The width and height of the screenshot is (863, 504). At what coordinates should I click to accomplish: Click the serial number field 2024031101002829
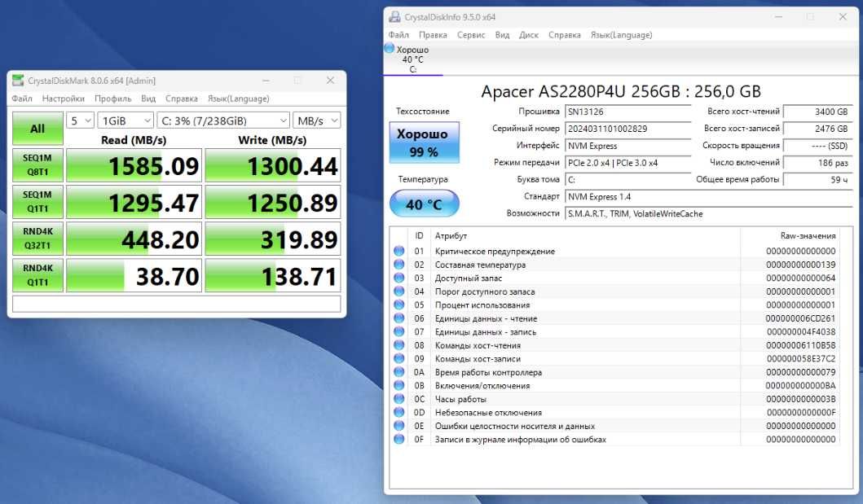pyautogui.click(x=628, y=129)
